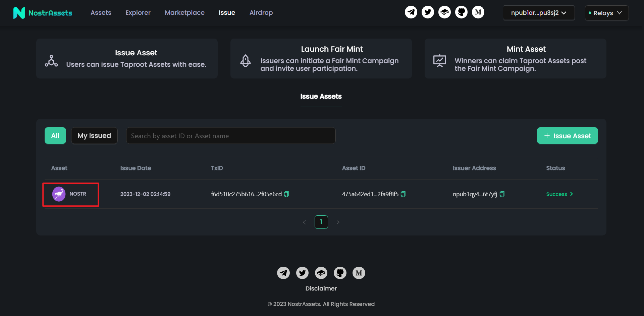The height and width of the screenshot is (316, 644).
Task: Click the Mint Asset chart board icon
Action: (x=439, y=61)
